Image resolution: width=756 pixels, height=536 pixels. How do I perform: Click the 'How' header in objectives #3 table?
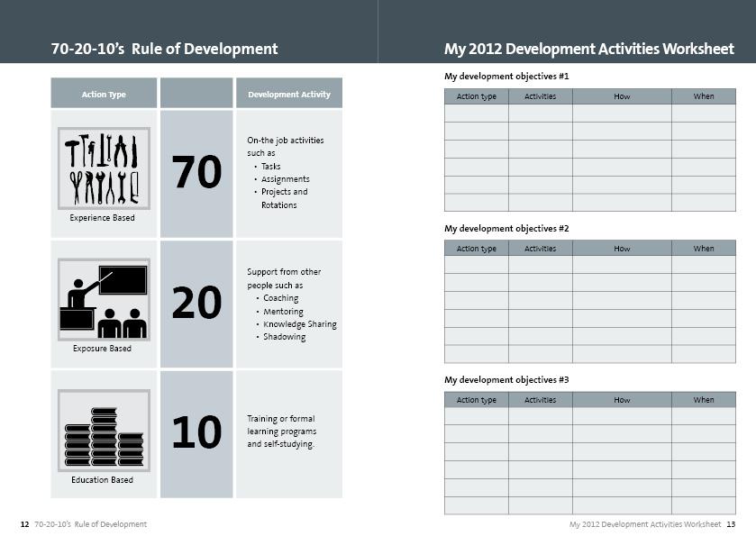click(622, 400)
